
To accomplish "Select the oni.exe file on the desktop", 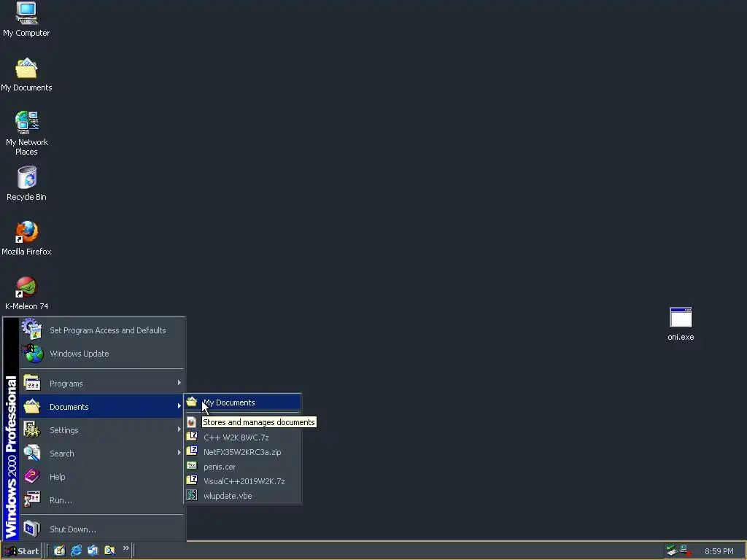I will tap(681, 324).
